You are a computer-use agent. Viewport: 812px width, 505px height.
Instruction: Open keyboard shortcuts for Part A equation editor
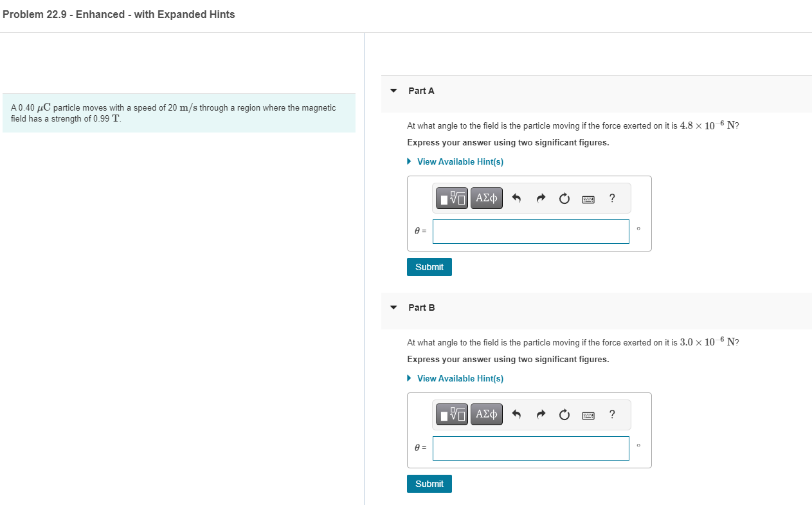pos(588,198)
